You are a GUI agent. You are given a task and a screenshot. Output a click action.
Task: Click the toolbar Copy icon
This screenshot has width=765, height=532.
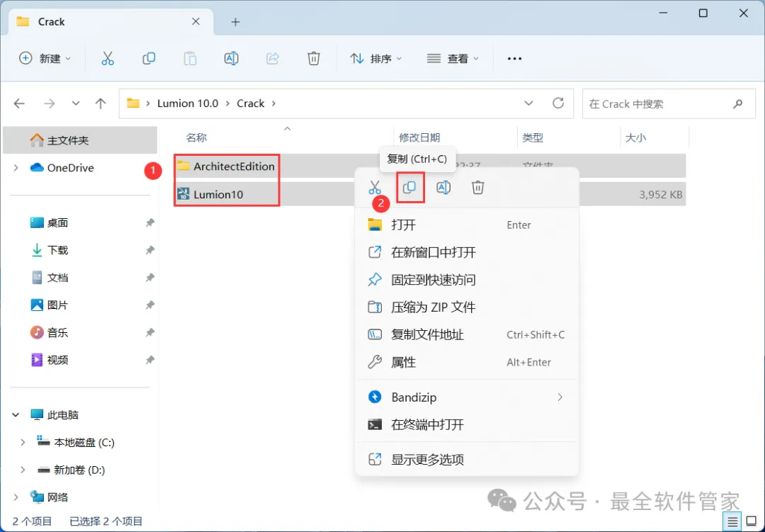click(x=149, y=59)
